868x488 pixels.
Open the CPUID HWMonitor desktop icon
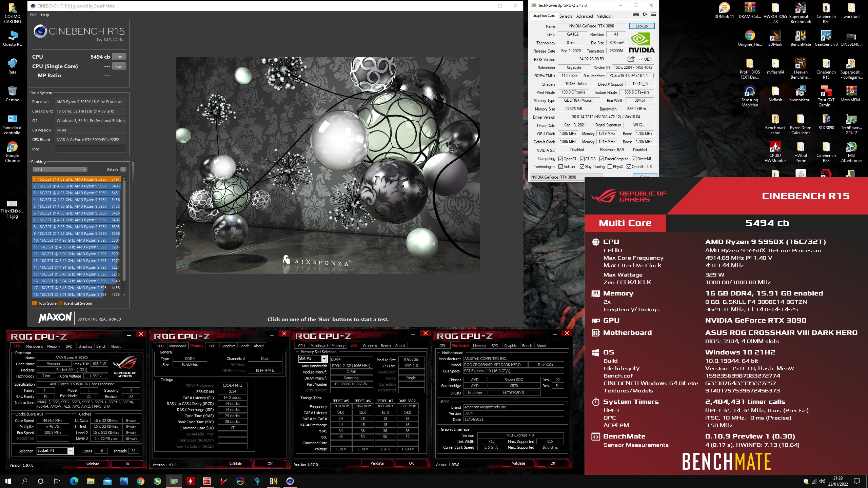tap(775, 152)
